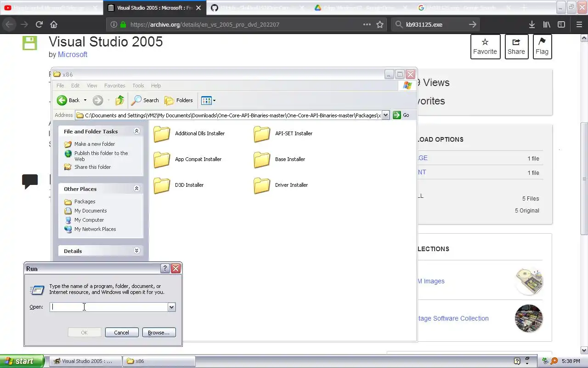Open Search in the Explorer toolbar
The width and height of the screenshot is (588, 368).
[x=145, y=100]
